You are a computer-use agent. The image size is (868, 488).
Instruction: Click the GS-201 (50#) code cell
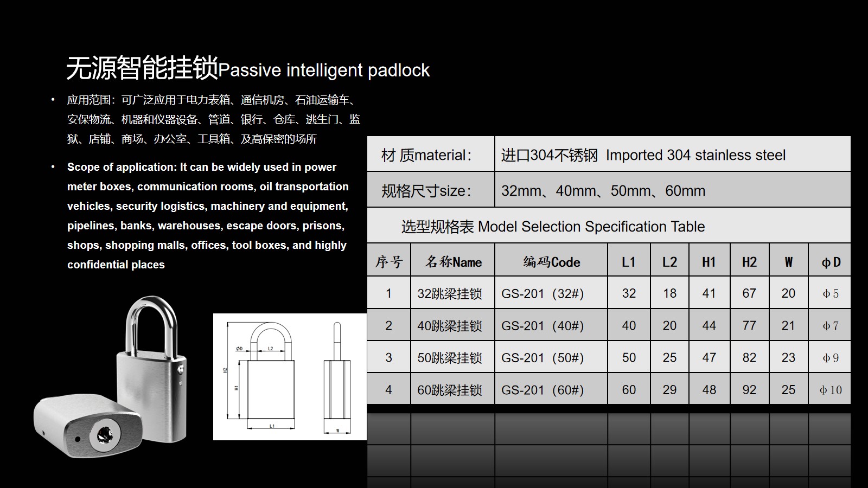pyautogui.click(x=542, y=358)
